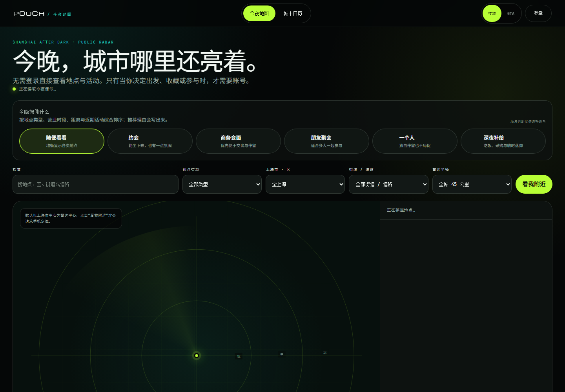Image resolution: width=565 pixels, height=392 pixels.
Task: Click the 登录 button
Action: [538, 13]
